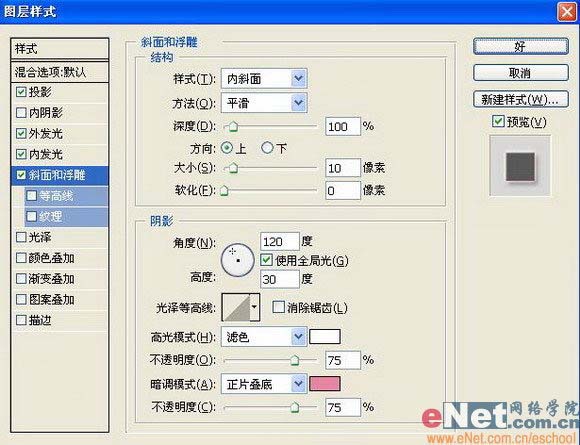
Task: Enable the 内阴影 inner shadow checkbox
Action: pos(21,112)
